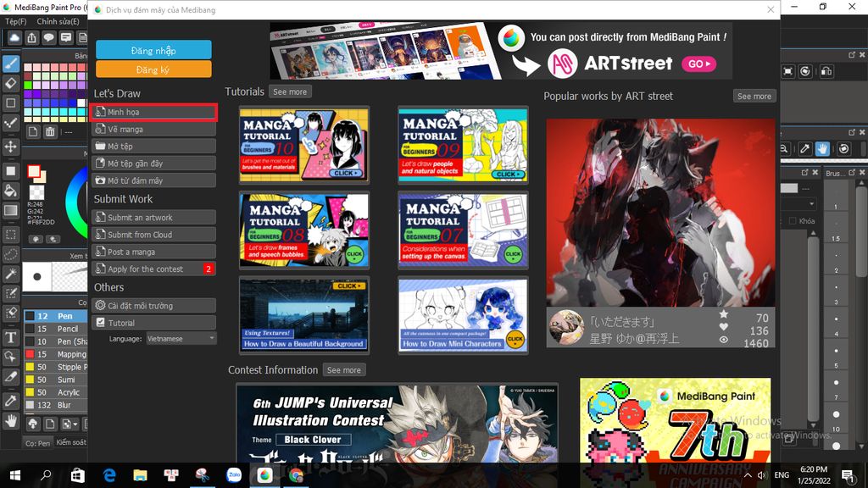Click the ARTstreet GO button

[698, 64]
